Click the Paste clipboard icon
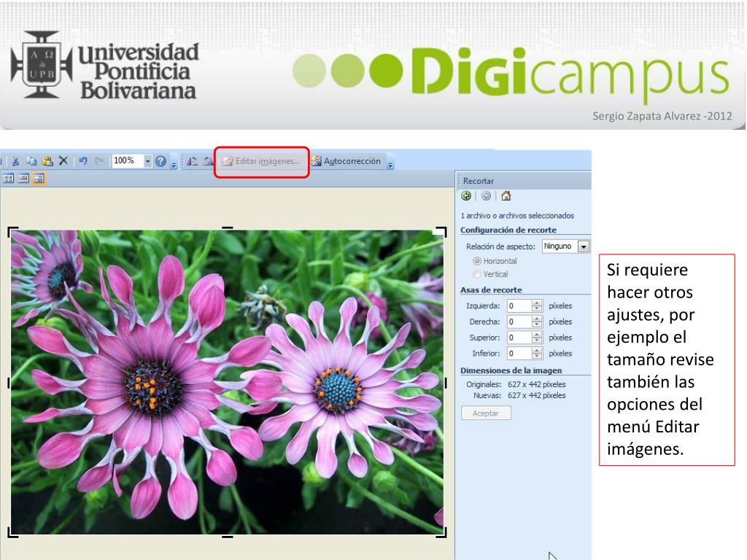The image size is (747, 560). pyautogui.click(x=47, y=161)
